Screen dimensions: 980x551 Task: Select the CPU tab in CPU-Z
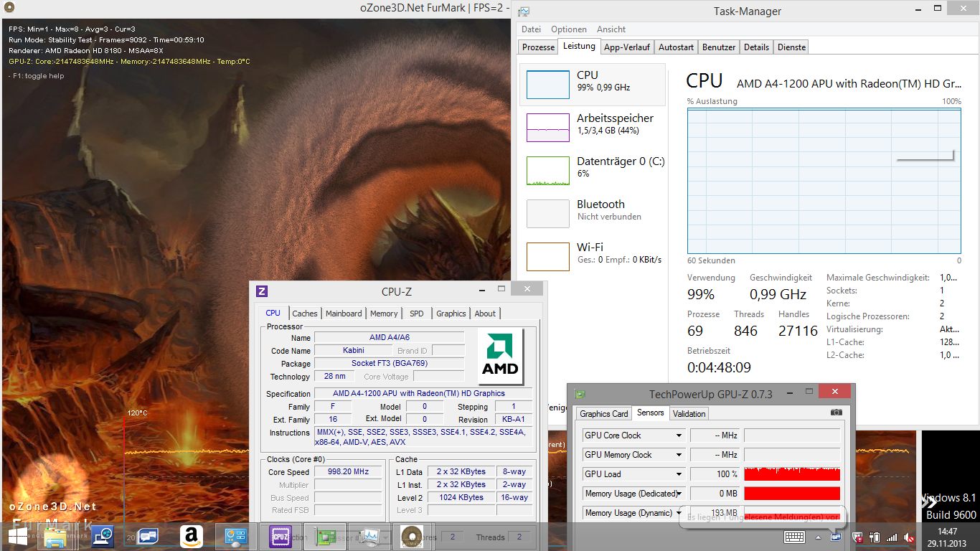[273, 313]
